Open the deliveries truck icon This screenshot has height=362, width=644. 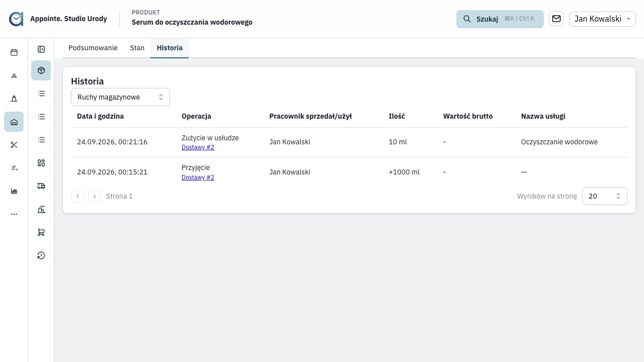[x=41, y=186]
